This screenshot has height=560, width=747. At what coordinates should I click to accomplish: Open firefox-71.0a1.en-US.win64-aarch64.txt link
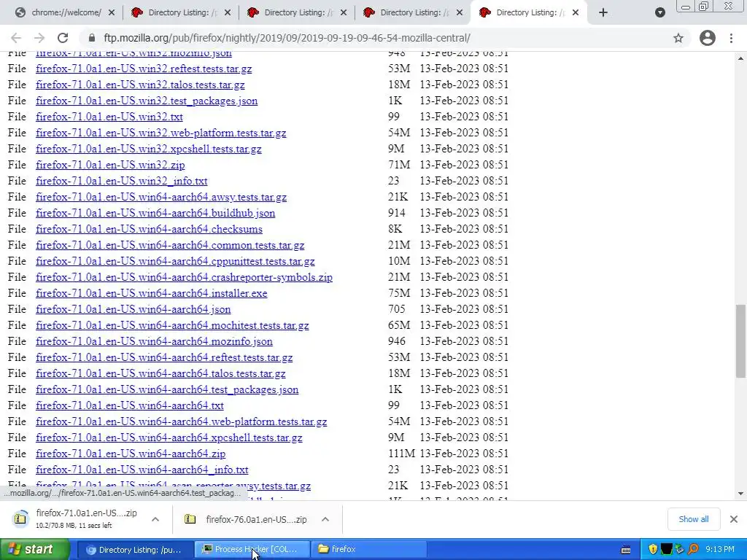click(130, 405)
